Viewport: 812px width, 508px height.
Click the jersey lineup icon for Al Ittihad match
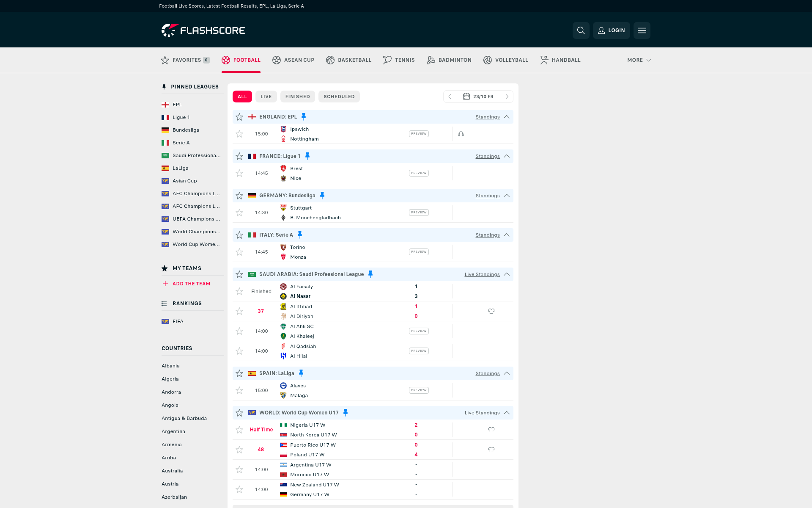tap(491, 311)
